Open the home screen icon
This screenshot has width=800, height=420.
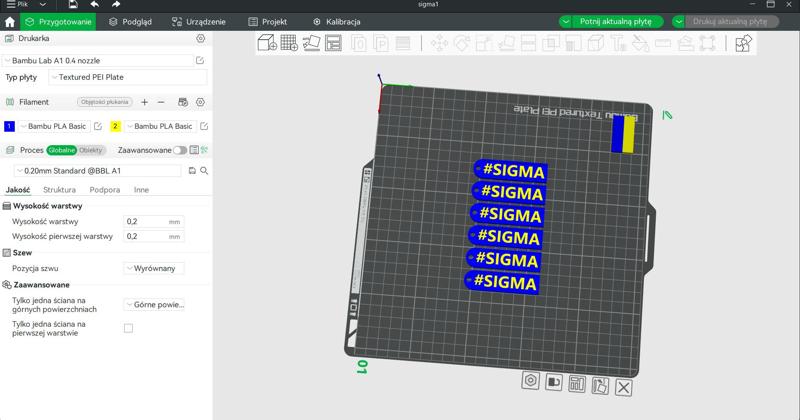10,22
